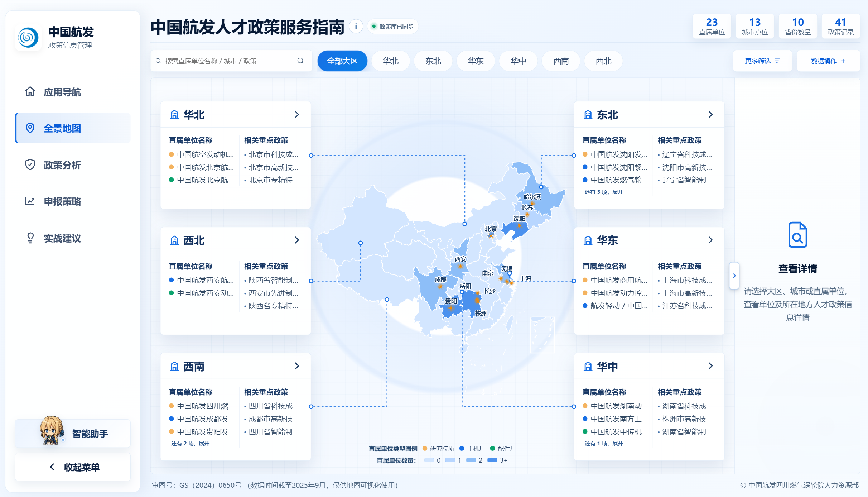868x497 pixels.
Task: Click the filter icon on 更多筛选
Action: [x=777, y=61]
